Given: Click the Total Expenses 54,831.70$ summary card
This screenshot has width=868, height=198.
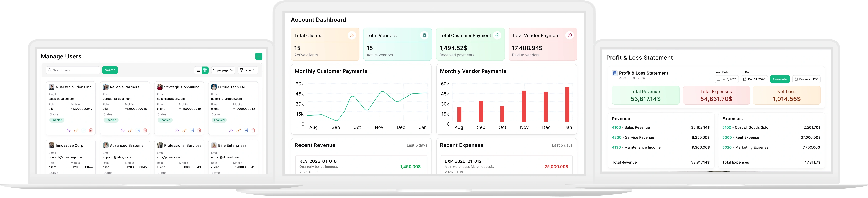Looking at the screenshot, I should (x=716, y=95).
